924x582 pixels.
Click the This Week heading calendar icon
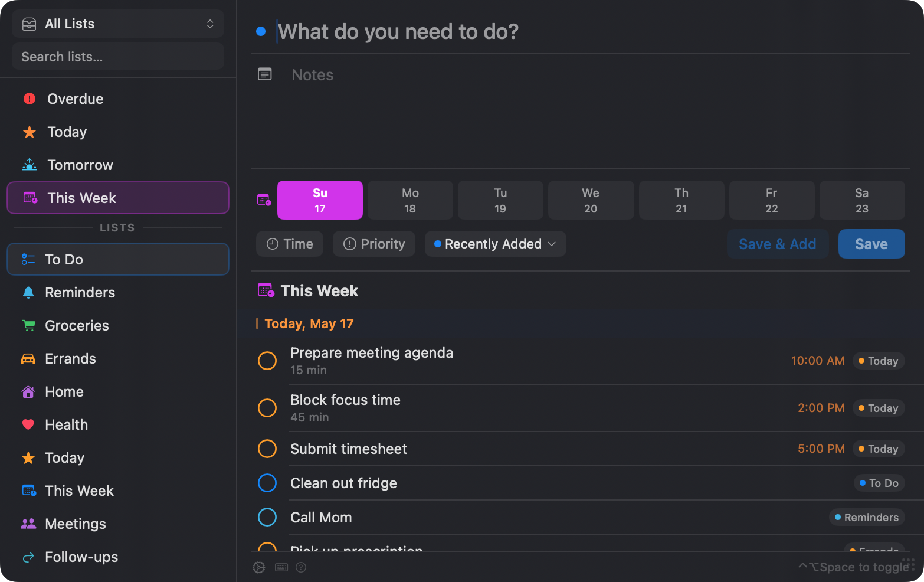266,290
